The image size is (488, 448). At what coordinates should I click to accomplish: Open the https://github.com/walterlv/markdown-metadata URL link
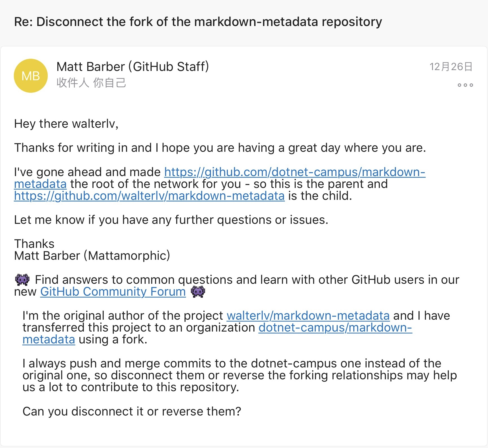pos(149,196)
